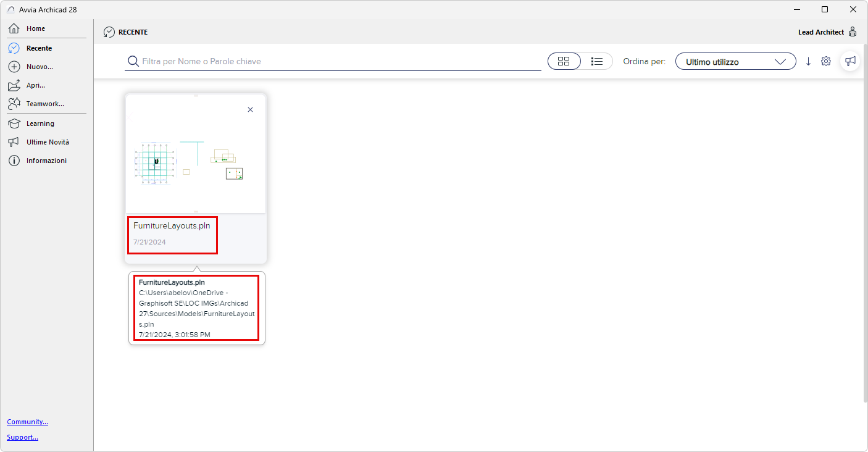Click the Lead Architect user profile icon
Image resolution: width=868 pixels, height=452 pixels.
click(853, 32)
